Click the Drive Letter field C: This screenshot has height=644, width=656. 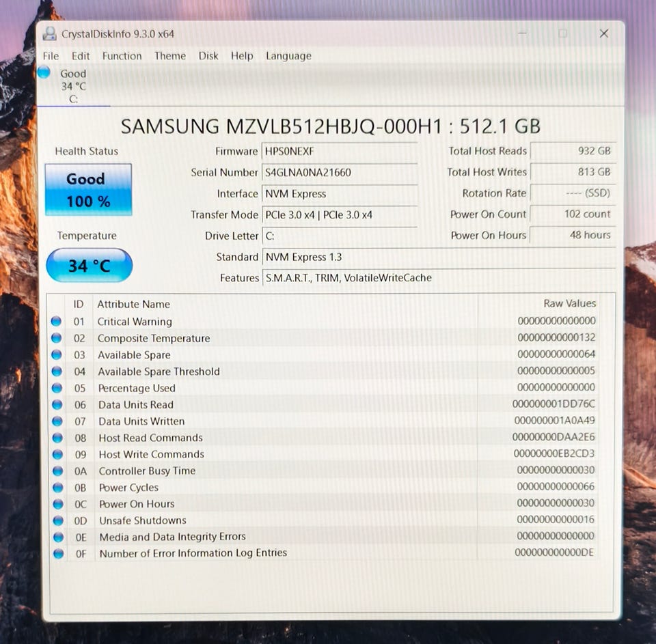tap(340, 236)
